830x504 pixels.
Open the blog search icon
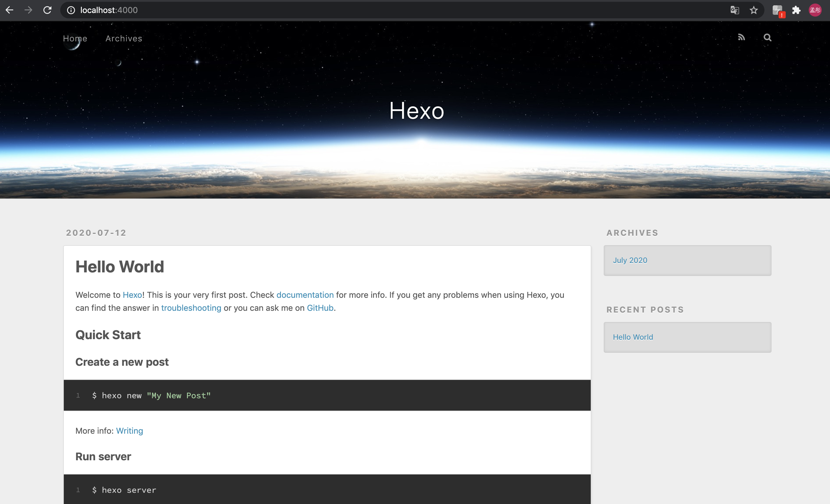tap(767, 38)
